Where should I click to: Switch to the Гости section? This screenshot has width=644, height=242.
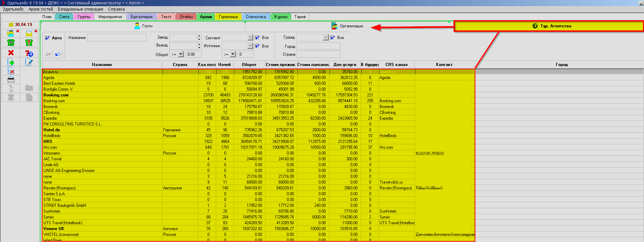click(143, 26)
